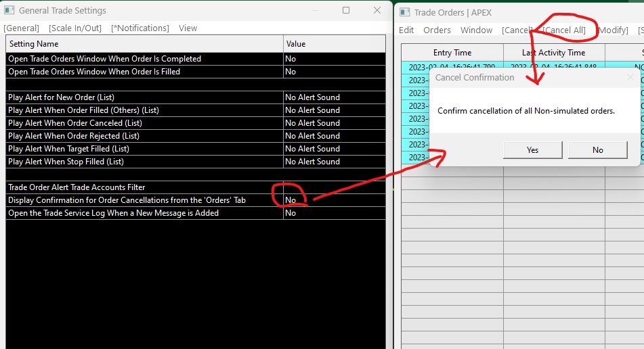The image size is (644, 349).
Task: Click [Cancel All] in Trade Orders menu bar
Action: click(564, 30)
